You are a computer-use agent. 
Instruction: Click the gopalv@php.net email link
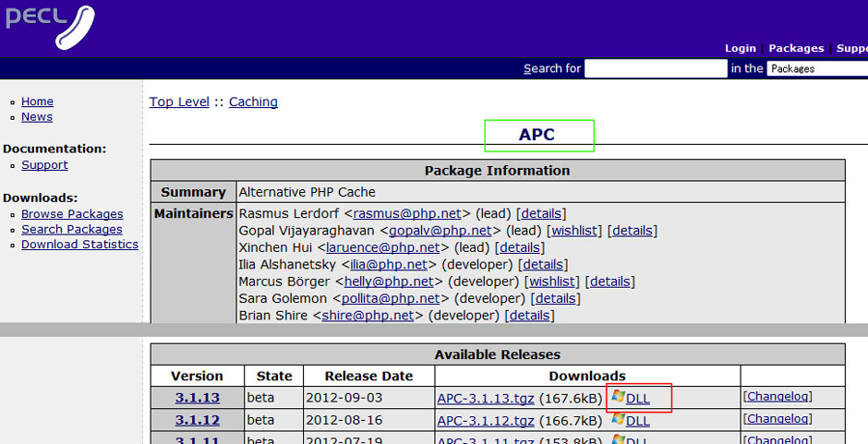point(440,231)
